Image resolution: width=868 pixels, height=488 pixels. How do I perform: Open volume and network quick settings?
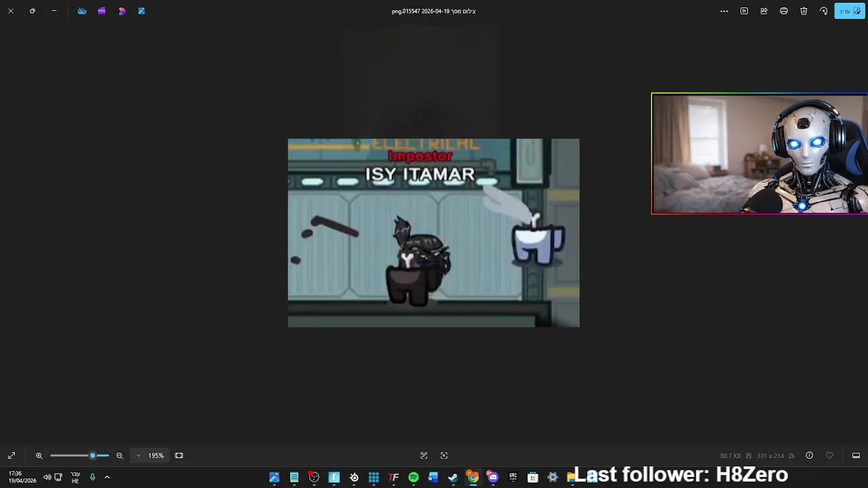pos(52,477)
